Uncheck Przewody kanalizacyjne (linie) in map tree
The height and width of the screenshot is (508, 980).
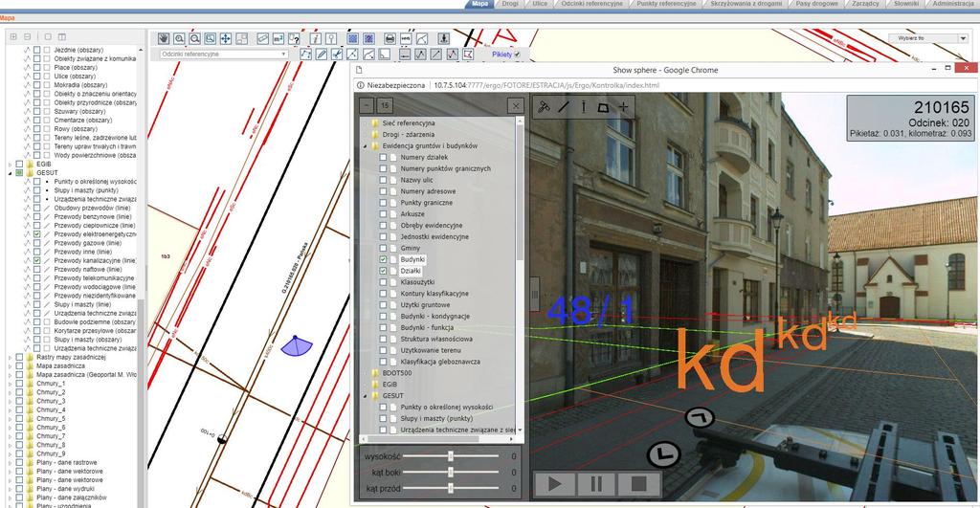coord(37,260)
